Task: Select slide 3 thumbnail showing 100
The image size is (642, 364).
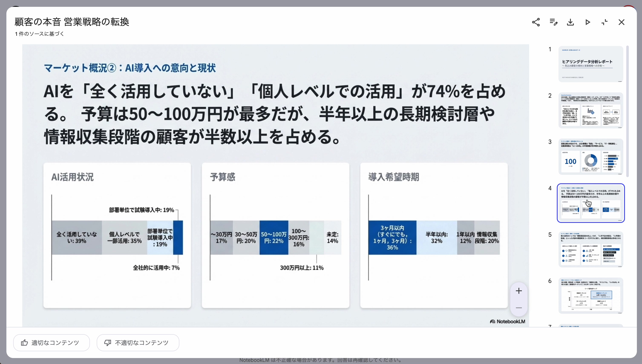Action: point(590,156)
